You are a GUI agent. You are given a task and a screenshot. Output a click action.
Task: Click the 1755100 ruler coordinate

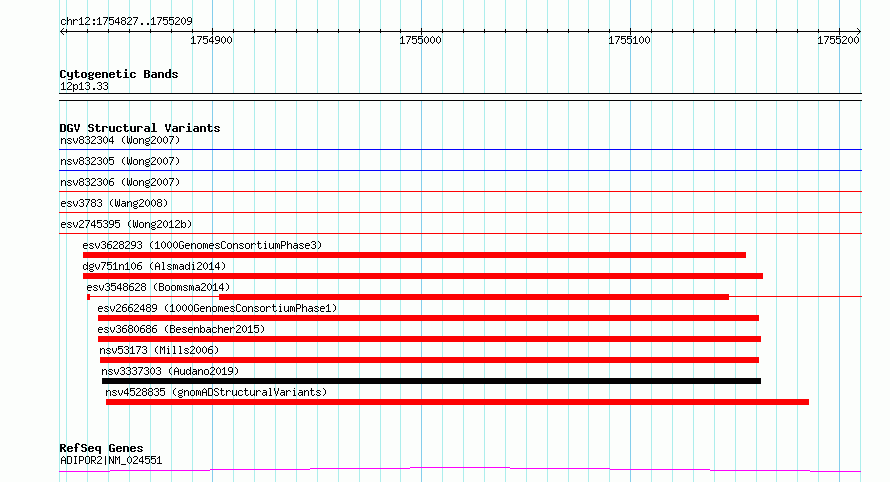(629, 40)
